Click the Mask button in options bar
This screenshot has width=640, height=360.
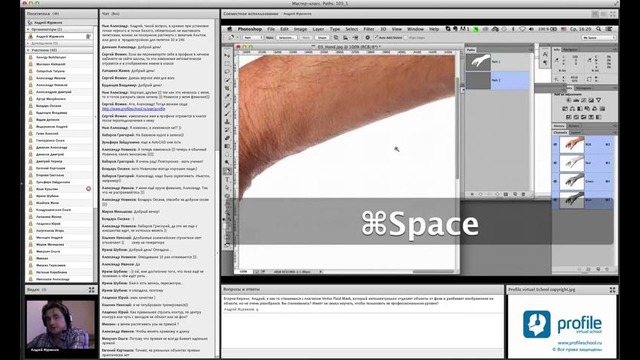[306, 38]
